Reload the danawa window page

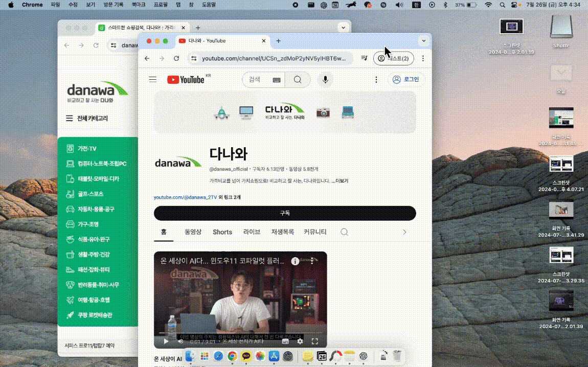pos(96,45)
